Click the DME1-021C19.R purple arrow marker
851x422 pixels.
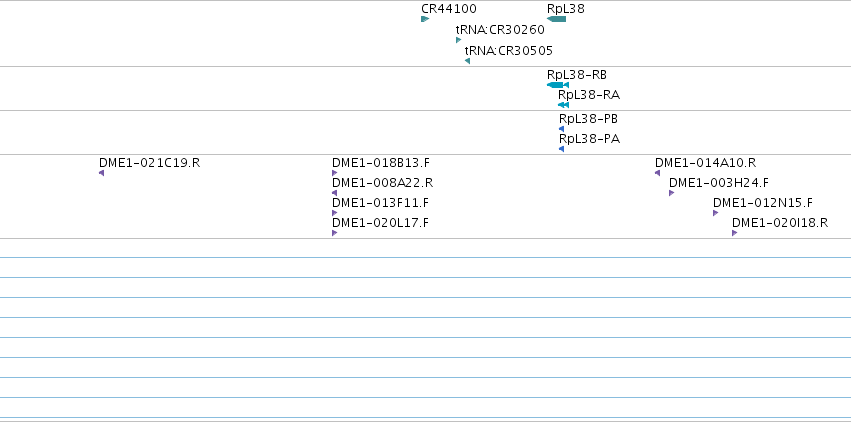click(x=101, y=173)
